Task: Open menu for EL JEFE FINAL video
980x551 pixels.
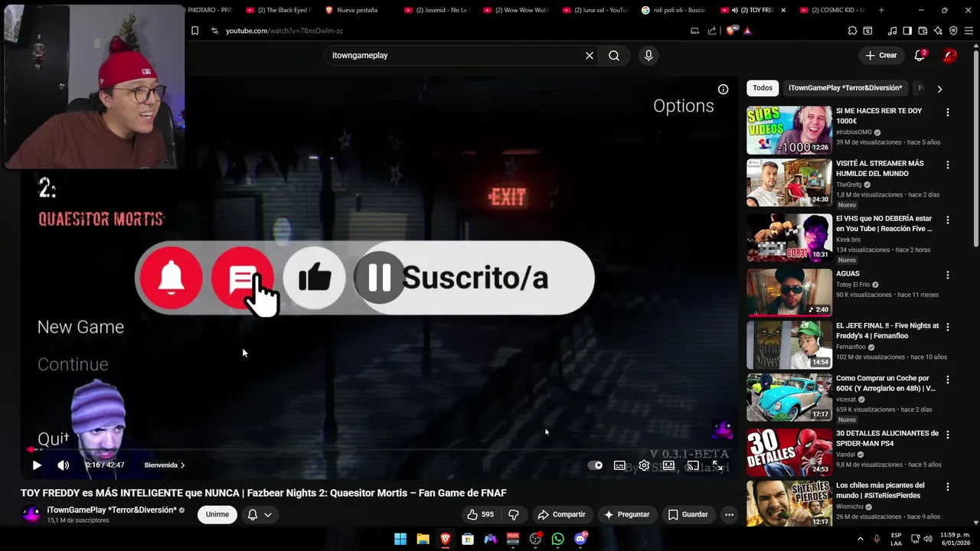Action: click(948, 328)
